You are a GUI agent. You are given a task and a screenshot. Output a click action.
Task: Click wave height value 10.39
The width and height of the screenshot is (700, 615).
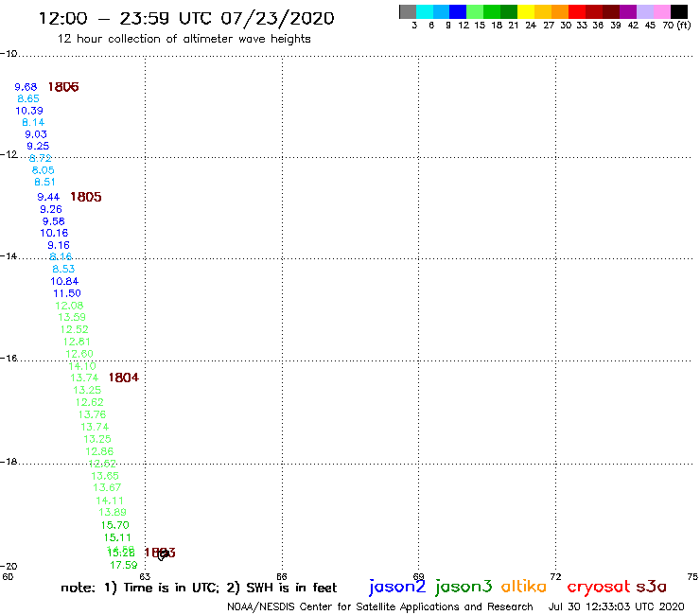pos(29,111)
